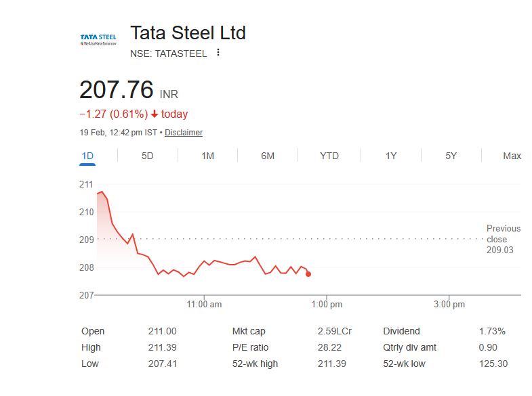This screenshot has width=532, height=396.
Task: Open the 5Y chart range
Action: pos(451,156)
